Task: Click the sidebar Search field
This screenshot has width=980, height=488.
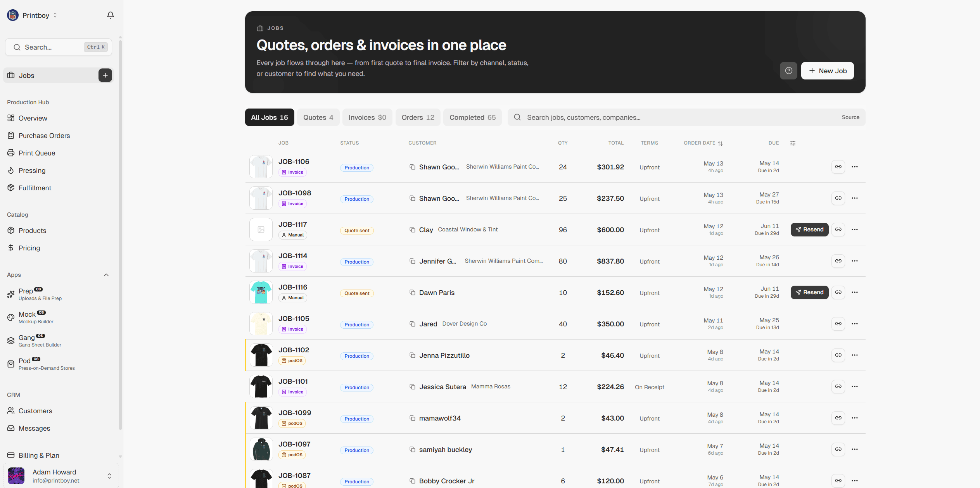Action: coord(59,47)
